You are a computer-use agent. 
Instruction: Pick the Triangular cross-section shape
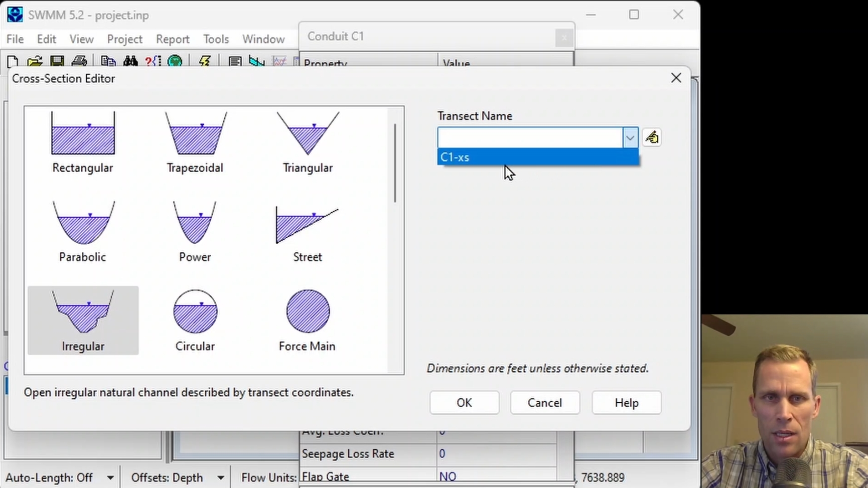click(308, 142)
